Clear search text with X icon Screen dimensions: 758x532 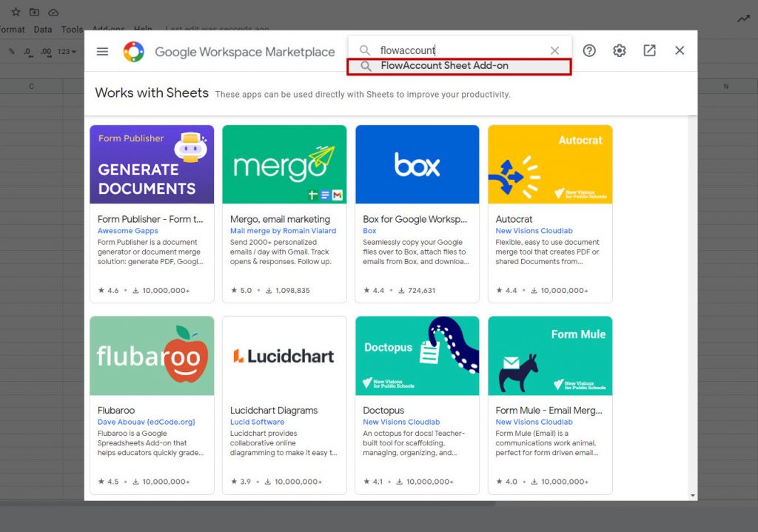tap(554, 50)
